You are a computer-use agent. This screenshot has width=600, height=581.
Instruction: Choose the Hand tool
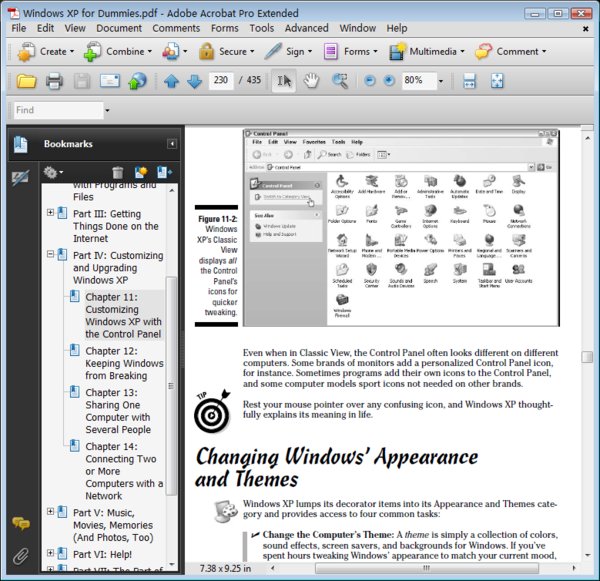(311, 81)
